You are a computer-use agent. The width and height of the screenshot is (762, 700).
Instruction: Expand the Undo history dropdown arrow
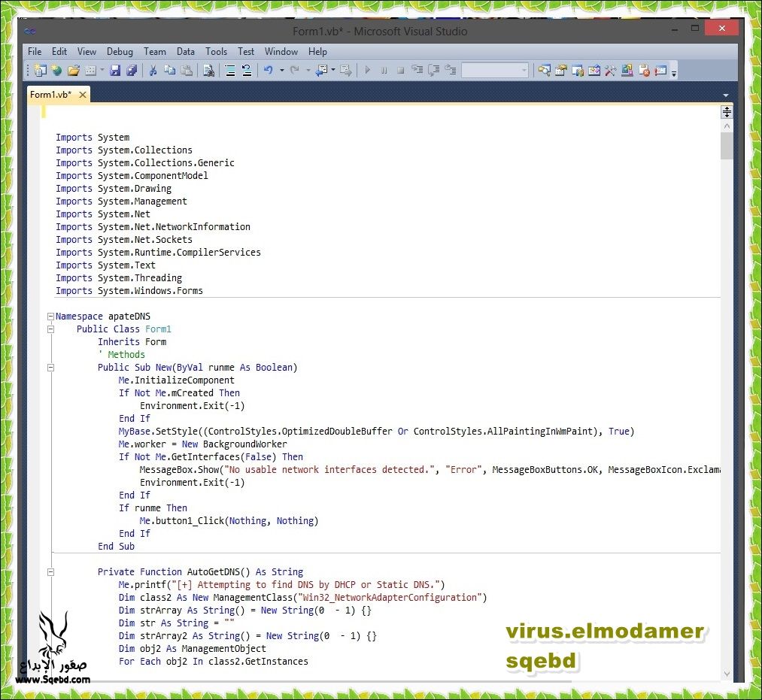click(x=282, y=71)
